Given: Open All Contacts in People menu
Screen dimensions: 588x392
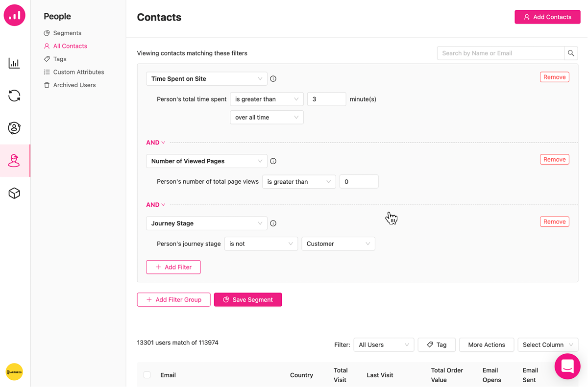Looking at the screenshot, I should 70,46.
